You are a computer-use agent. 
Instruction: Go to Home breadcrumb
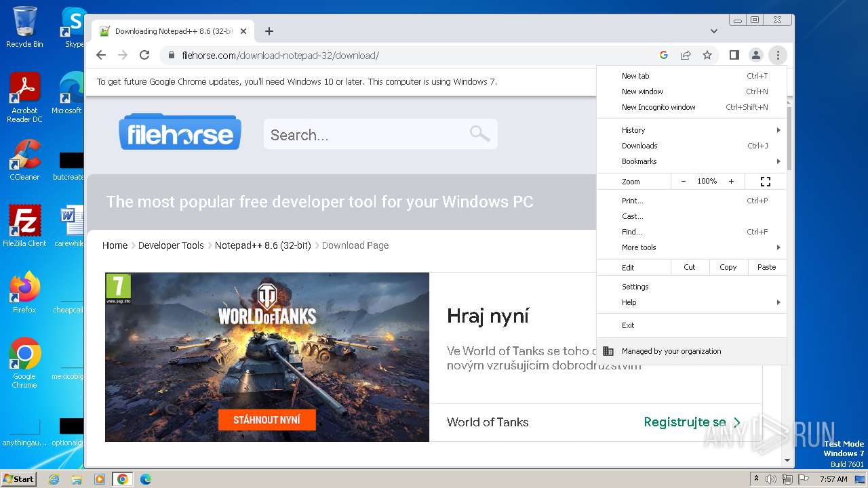coord(115,245)
